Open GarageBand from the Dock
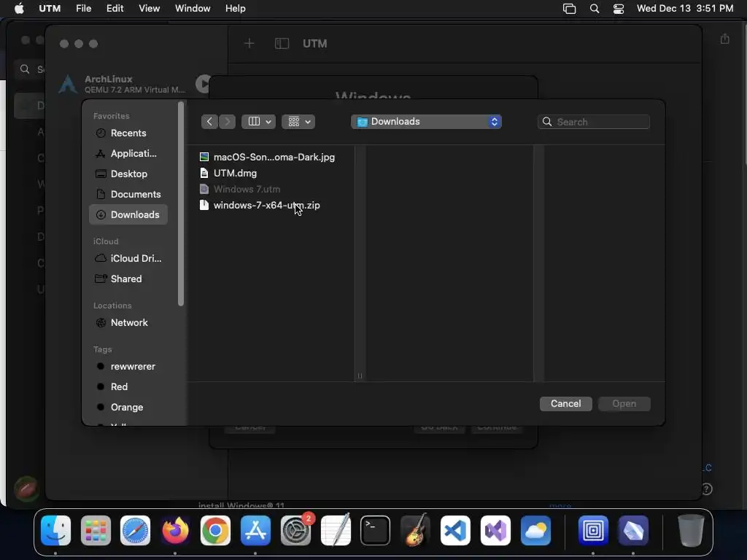This screenshot has width=747, height=560. pos(415,531)
